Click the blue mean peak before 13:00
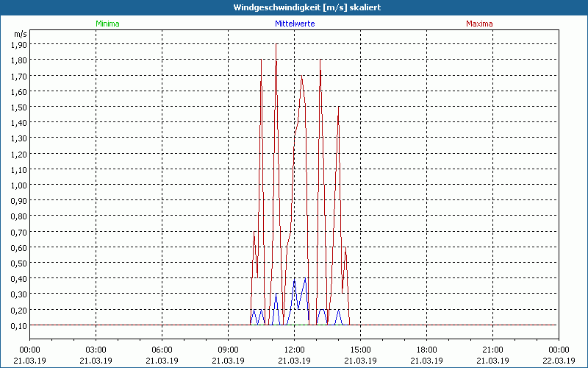588x368 pixels. click(305, 280)
